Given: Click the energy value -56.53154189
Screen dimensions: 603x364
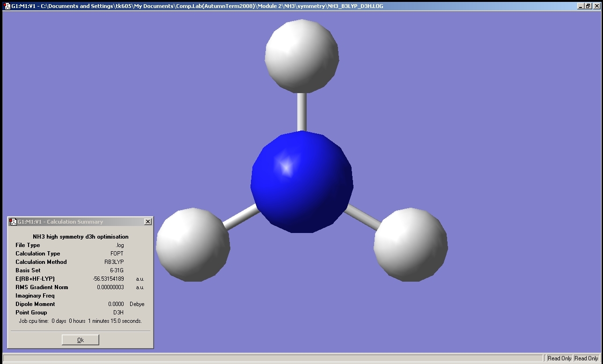Looking at the screenshot, I should [108, 279].
